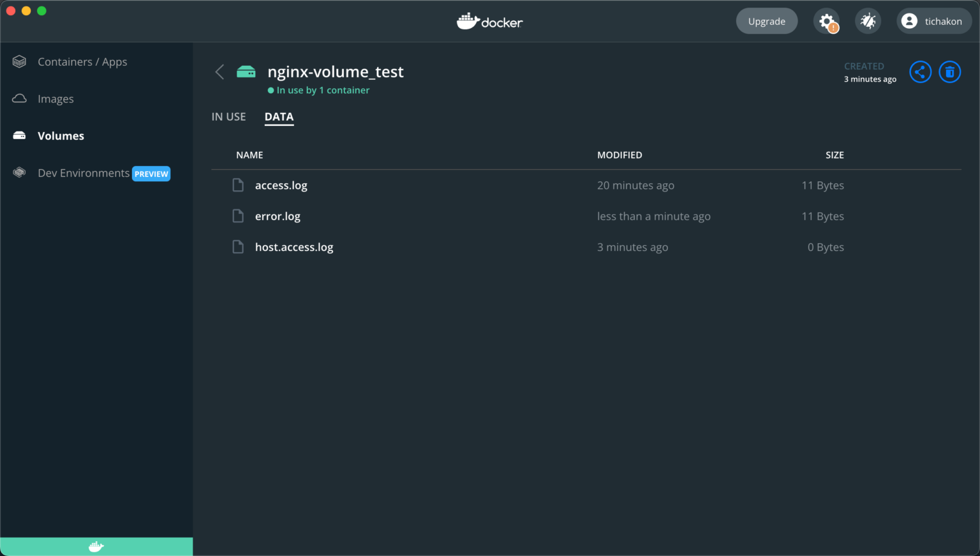This screenshot has height=556, width=980.
Task: Open the host.access.log file
Action: (x=294, y=247)
